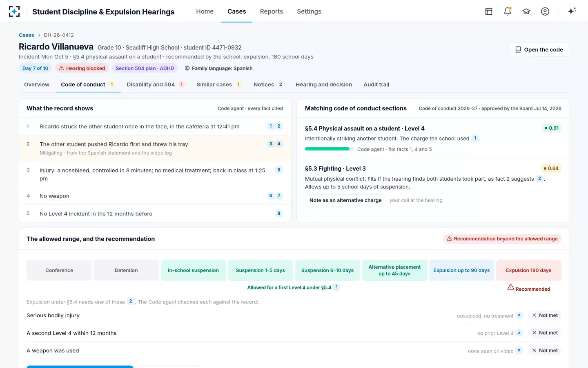This screenshot has width=588, height=368.
Task: Open evidence link beside 'no prior Level 4'
Action: coord(519,333)
